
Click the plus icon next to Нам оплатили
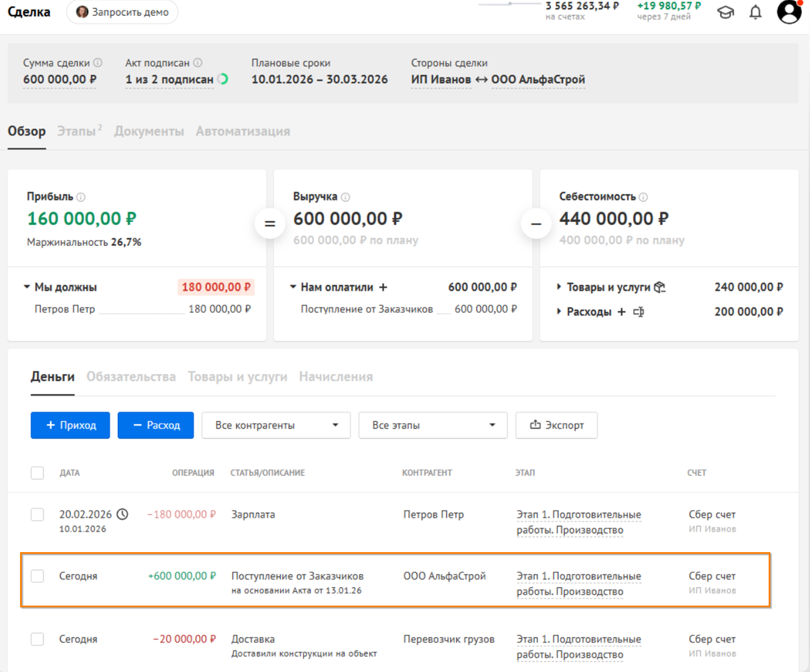(383, 287)
